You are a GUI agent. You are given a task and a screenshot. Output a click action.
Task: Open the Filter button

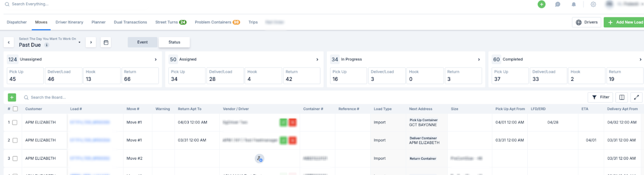[x=601, y=97]
